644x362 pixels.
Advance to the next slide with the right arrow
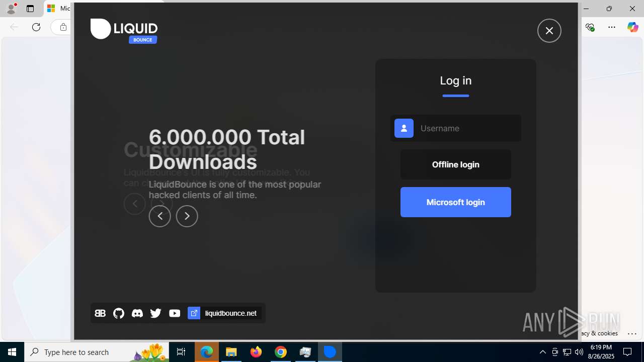187,216
